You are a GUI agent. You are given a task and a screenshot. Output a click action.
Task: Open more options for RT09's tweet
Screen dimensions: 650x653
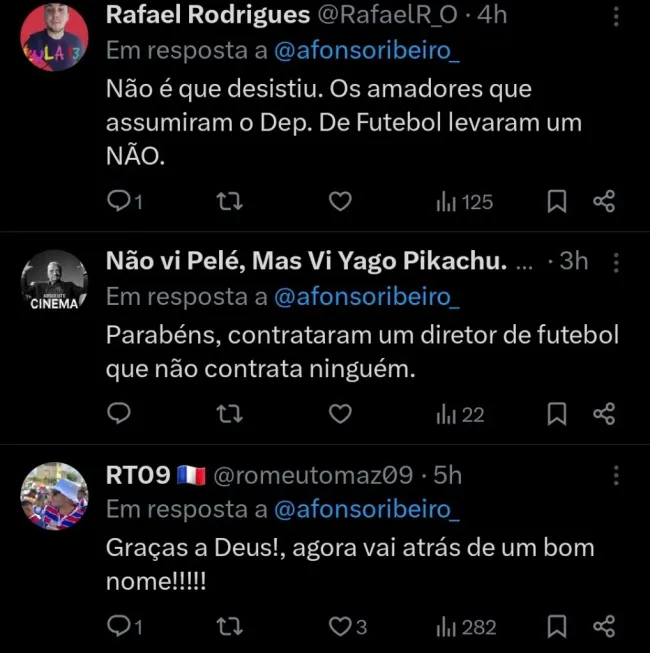tap(616, 476)
